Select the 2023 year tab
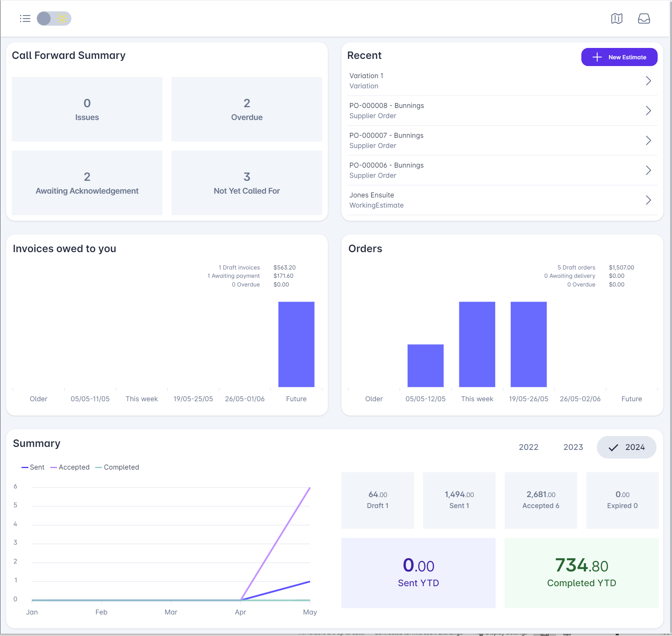The height and width of the screenshot is (636, 672). [573, 447]
